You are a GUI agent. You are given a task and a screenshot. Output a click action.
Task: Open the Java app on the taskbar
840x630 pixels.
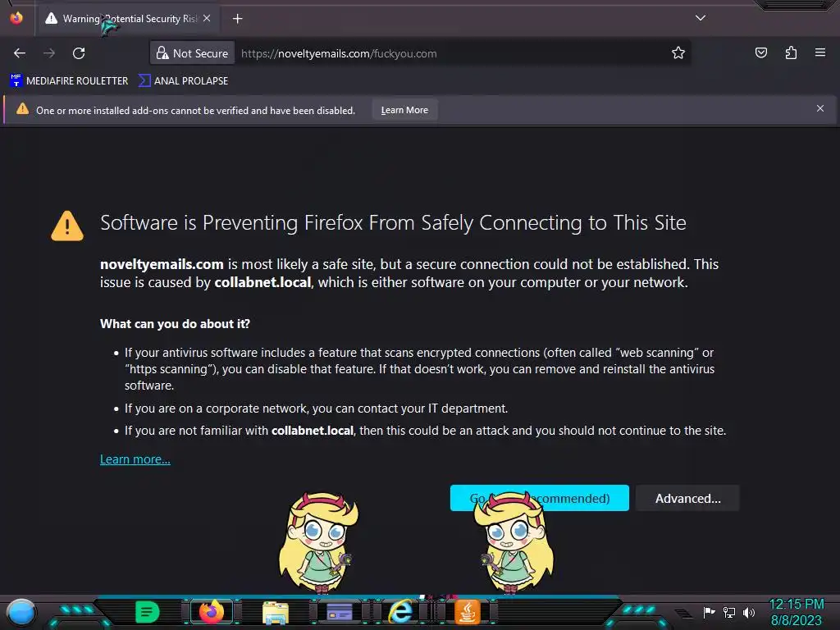467,612
